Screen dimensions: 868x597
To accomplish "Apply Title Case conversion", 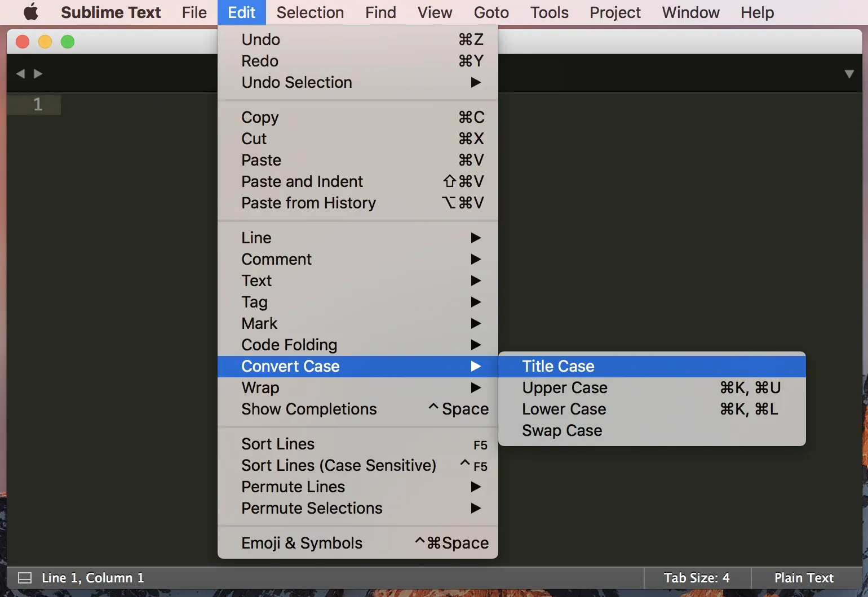I will pyautogui.click(x=652, y=366).
